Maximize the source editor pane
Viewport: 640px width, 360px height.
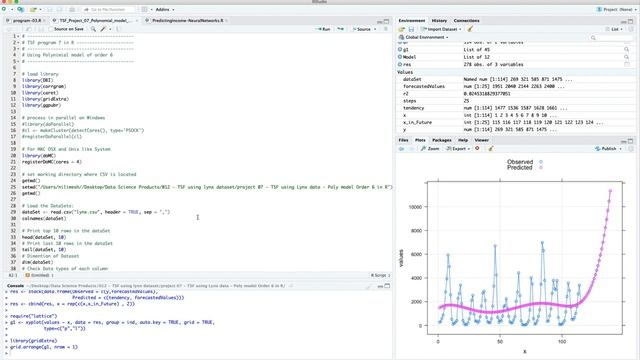[387, 21]
